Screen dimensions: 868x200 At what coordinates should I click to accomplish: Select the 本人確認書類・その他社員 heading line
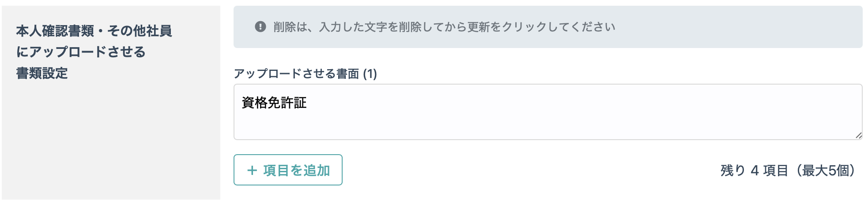pos(94,31)
